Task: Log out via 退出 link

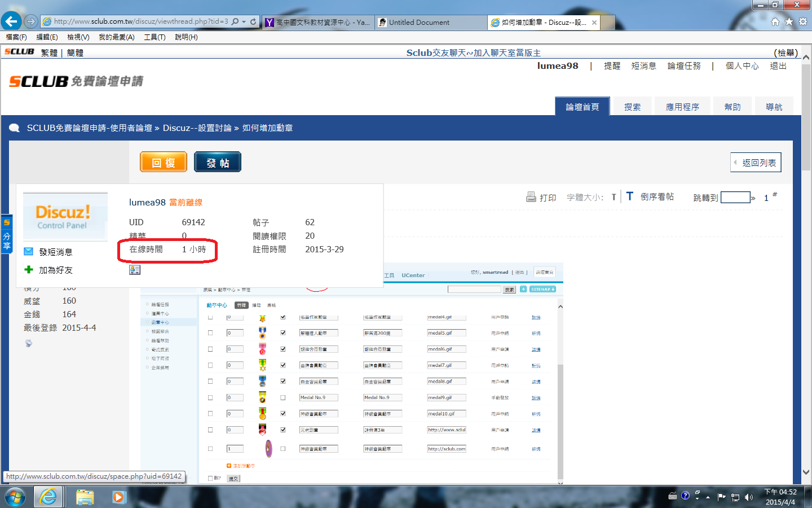Action: tap(778, 66)
